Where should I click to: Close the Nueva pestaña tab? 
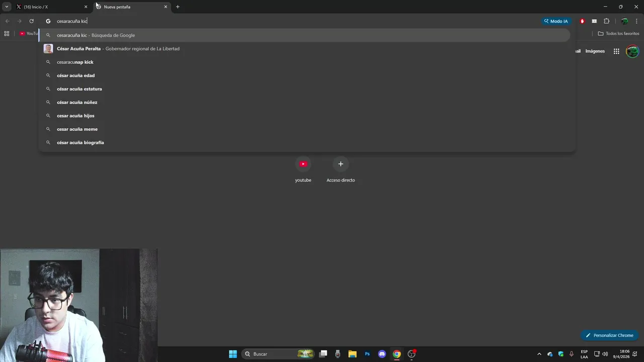[166, 7]
